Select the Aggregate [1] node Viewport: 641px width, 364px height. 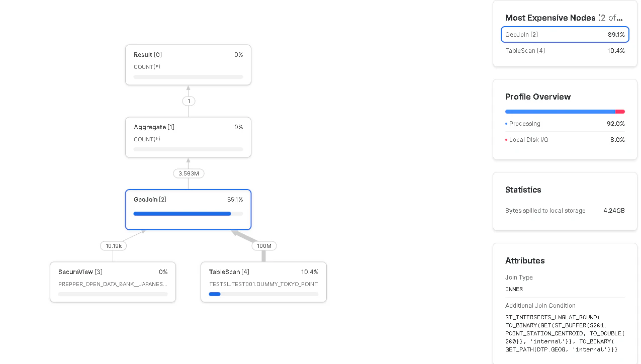click(188, 137)
